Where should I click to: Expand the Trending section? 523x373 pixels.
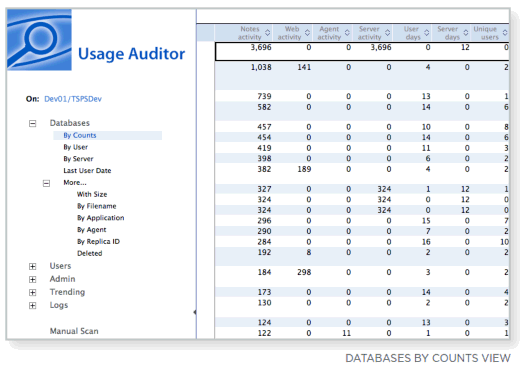point(32,293)
